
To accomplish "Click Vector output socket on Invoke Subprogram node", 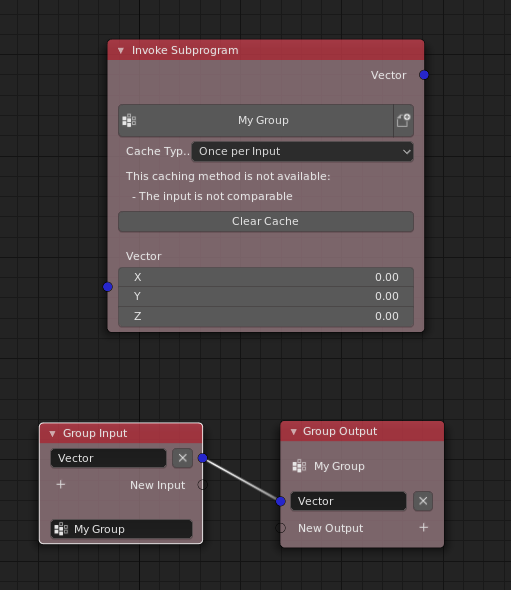I will 424,75.
